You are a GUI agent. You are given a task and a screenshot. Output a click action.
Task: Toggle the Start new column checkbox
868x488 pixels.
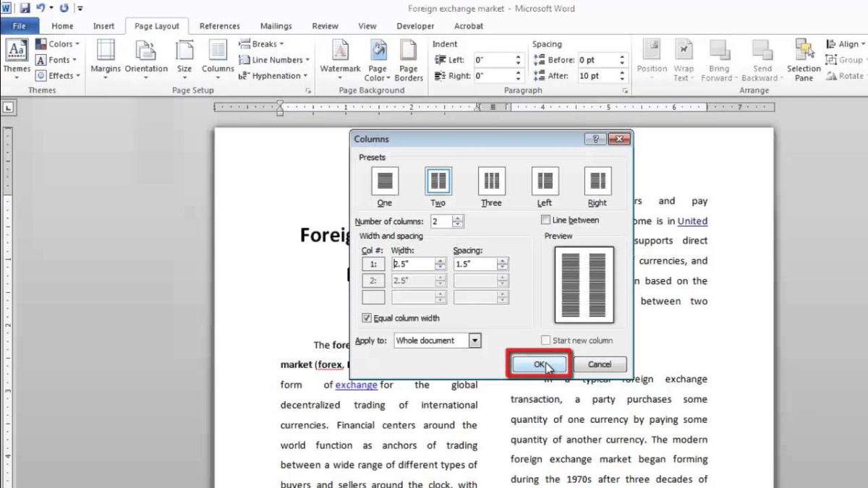tap(546, 340)
